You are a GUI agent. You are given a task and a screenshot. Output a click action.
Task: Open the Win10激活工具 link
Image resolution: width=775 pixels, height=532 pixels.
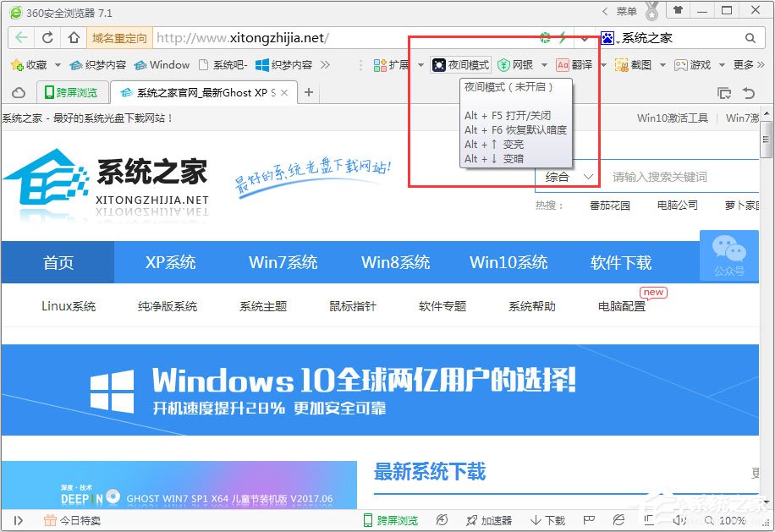(x=673, y=119)
